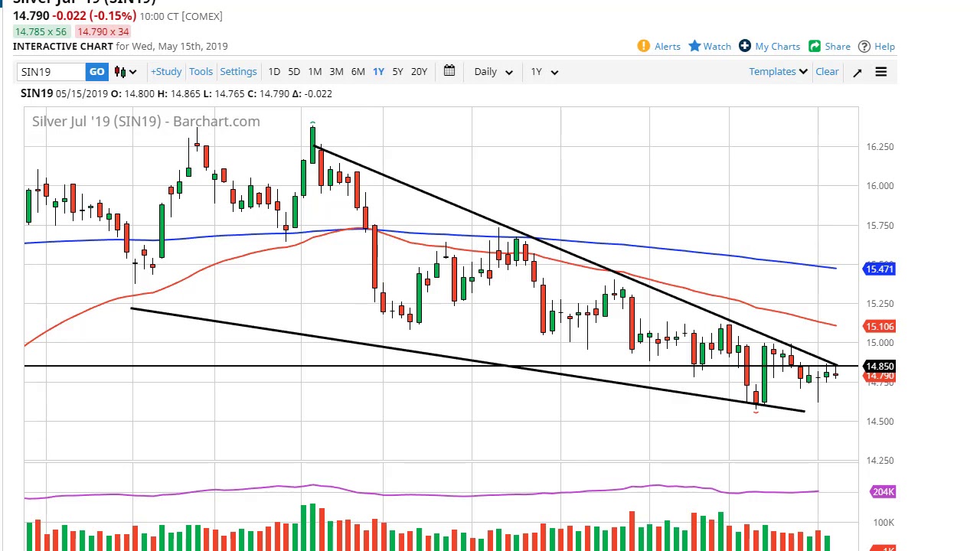Click the 14.790 current price label
The width and height of the screenshot is (980, 551).
point(880,377)
